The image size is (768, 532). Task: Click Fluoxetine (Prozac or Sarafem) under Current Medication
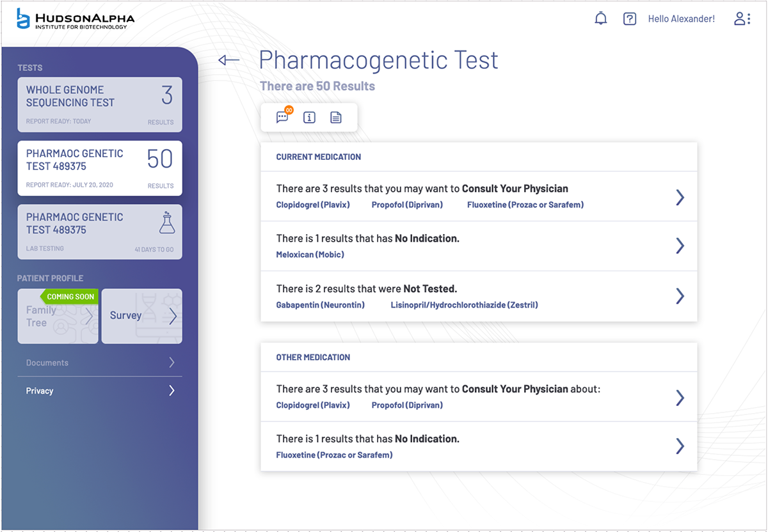point(525,205)
